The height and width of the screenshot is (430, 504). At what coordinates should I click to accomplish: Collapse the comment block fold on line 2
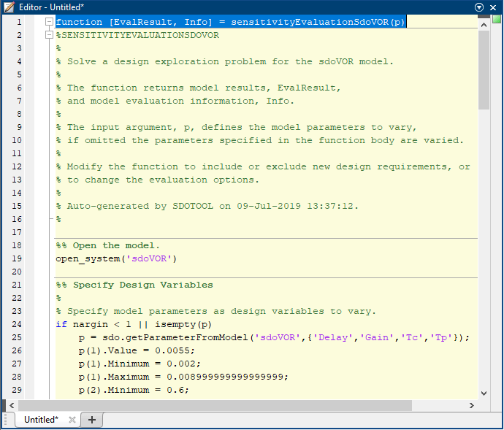click(x=49, y=35)
